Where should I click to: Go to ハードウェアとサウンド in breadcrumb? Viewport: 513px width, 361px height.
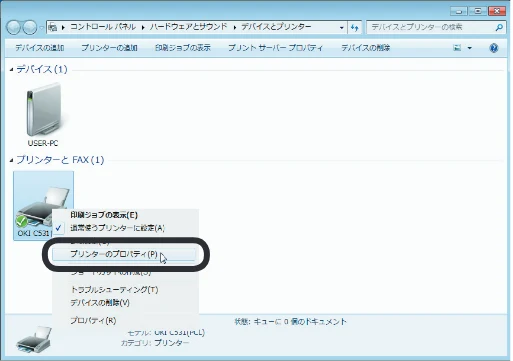click(188, 27)
